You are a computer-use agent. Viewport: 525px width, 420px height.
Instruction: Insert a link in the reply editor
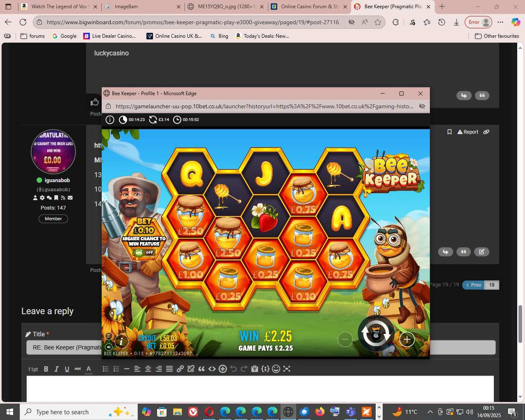tap(180, 369)
